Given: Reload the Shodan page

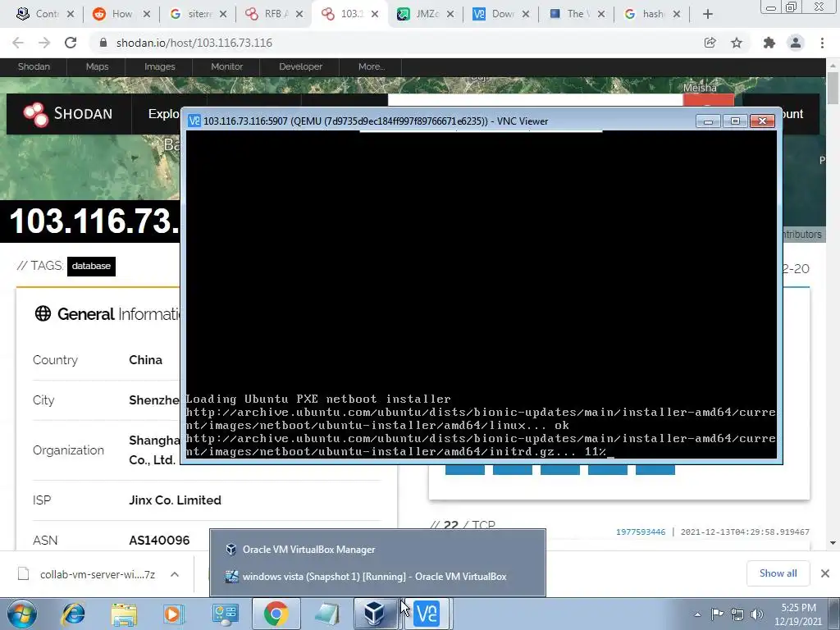Looking at the screenshot, I should 71,43.
